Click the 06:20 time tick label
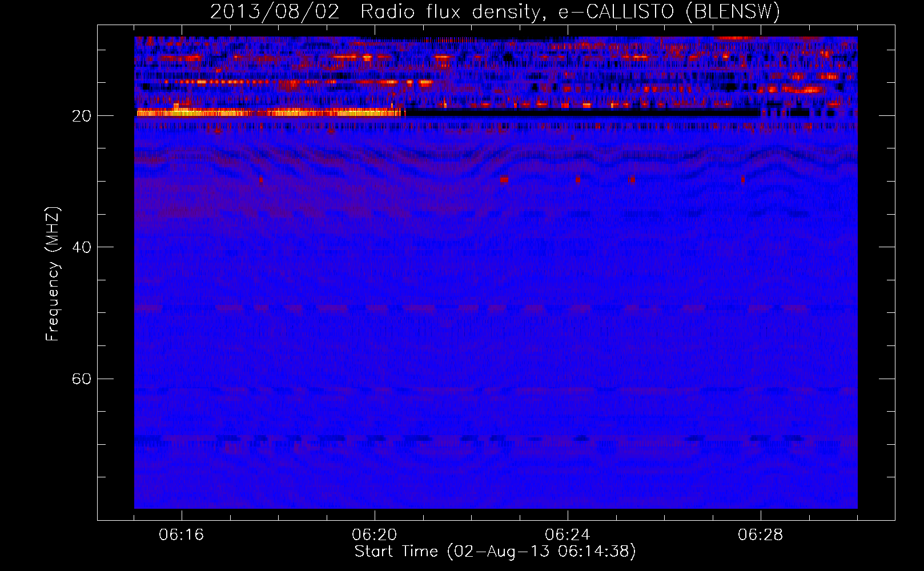924x571 pixels. (x=374, y=535)
